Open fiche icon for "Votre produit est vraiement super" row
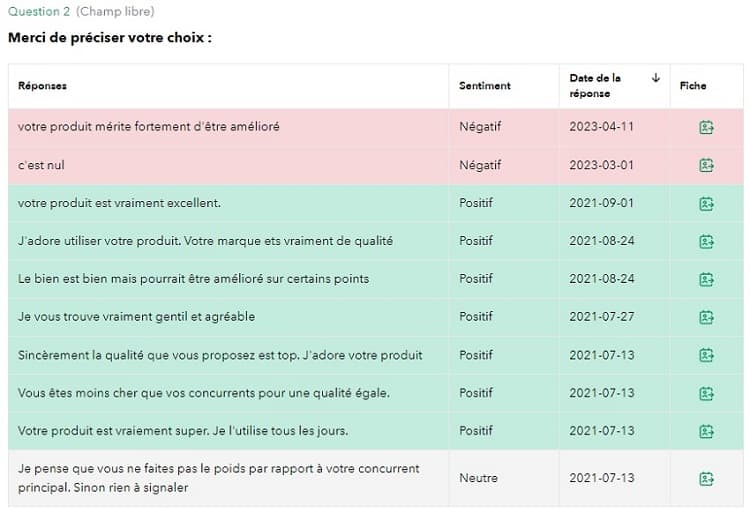The height and width of the screenshot is (513, 750). (706, 431)
